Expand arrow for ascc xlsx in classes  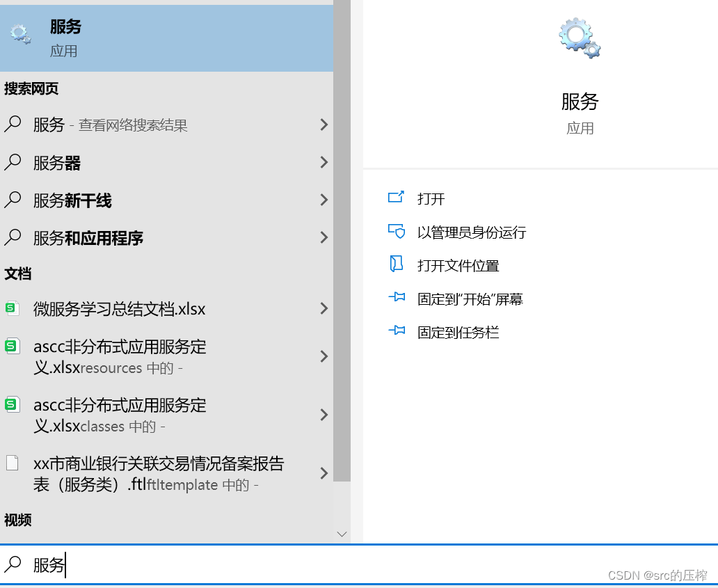[324, 415]
